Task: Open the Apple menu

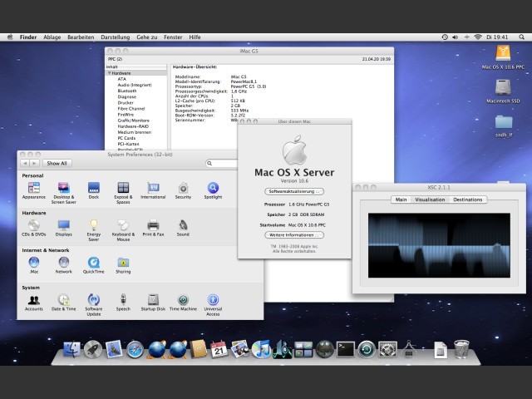Action: (10, 37)
